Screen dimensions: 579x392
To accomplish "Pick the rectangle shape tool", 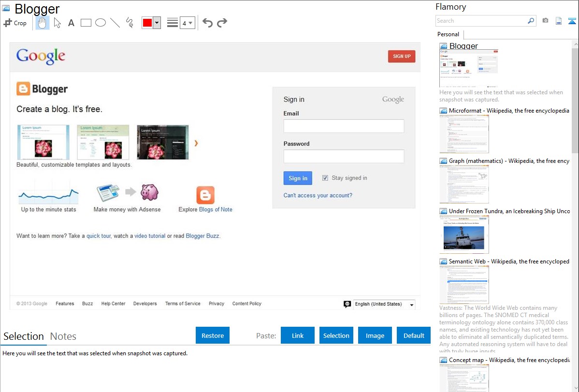I will (x=86, y=23).
